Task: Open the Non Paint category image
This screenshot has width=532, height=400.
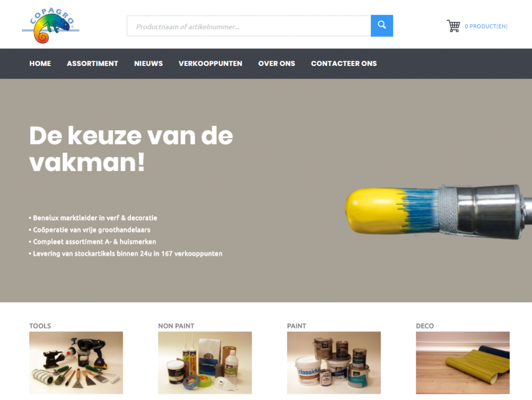Action: [x=205, y=363]
